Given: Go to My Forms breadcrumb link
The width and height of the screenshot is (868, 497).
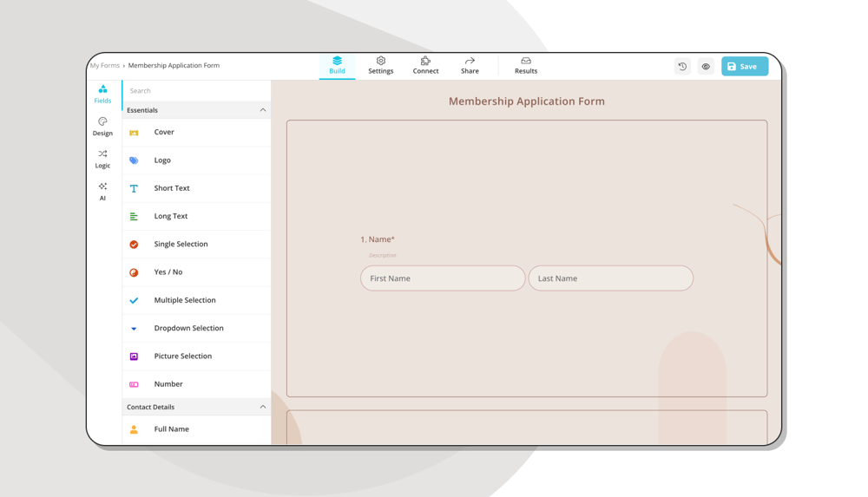Looking at the screenshot, I should tap(106, 66).
